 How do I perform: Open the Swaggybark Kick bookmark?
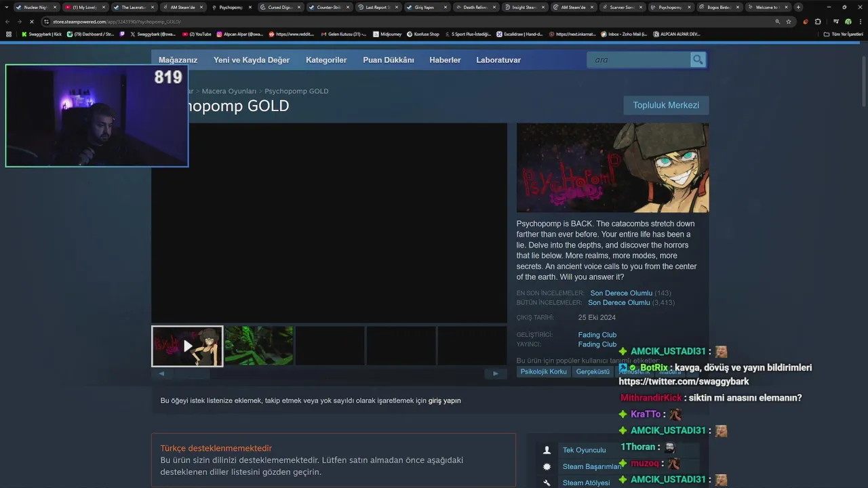pyautogui.click(x=41, y=34)
